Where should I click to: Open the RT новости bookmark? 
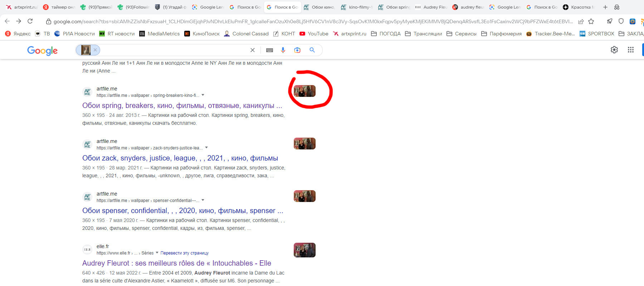click(x=117, y=34)
